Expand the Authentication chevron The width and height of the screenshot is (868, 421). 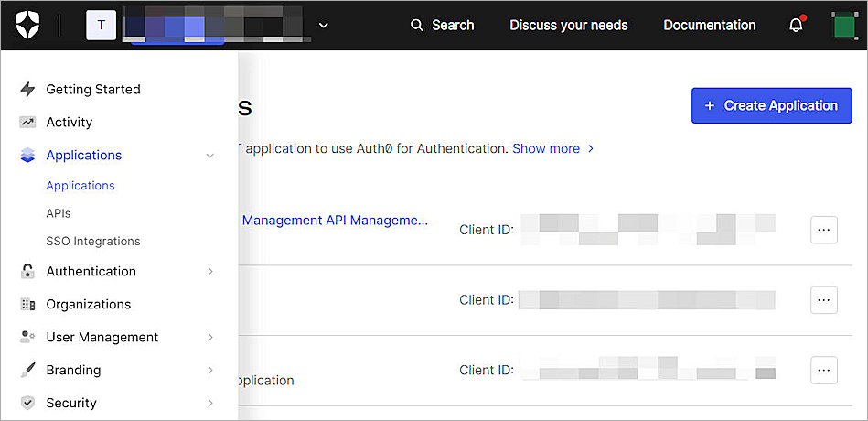210,272
